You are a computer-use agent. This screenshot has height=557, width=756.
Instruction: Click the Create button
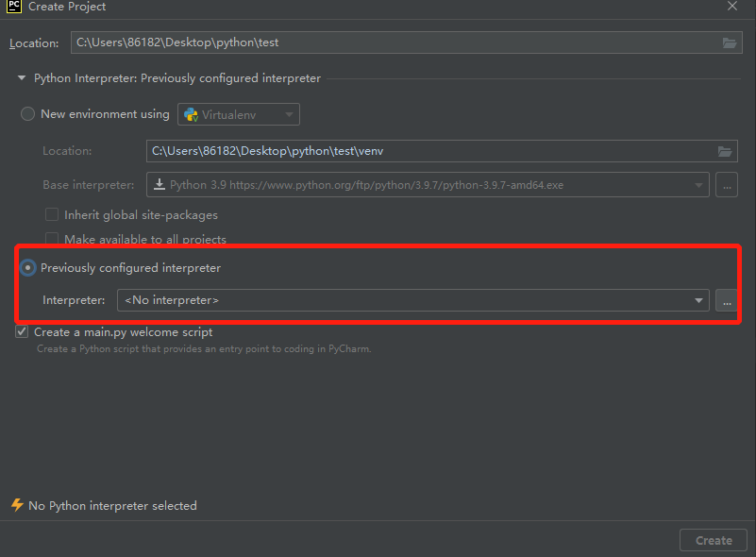[714, 540]
